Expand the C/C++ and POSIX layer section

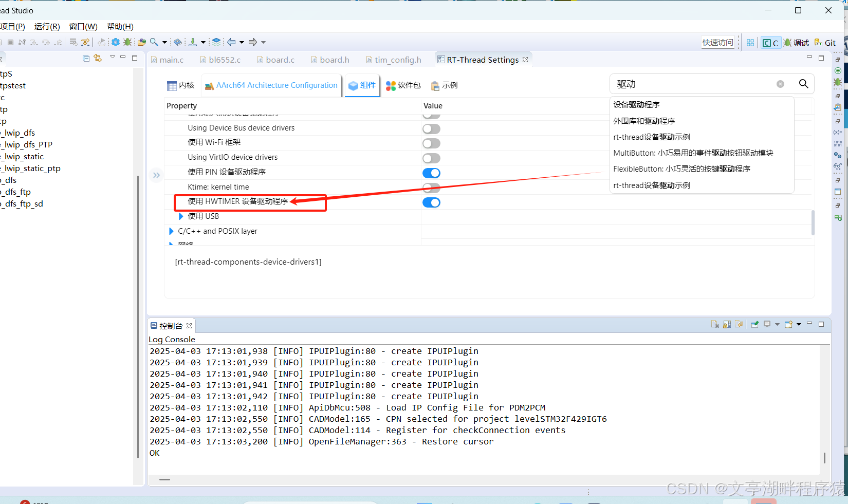coord(171,231)
